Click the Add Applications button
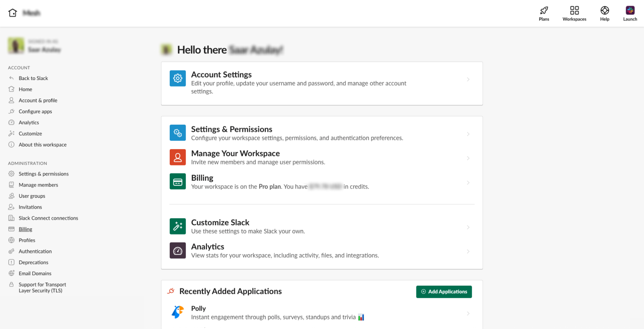This screenshot has width=644, height=329. pos(444,292)
